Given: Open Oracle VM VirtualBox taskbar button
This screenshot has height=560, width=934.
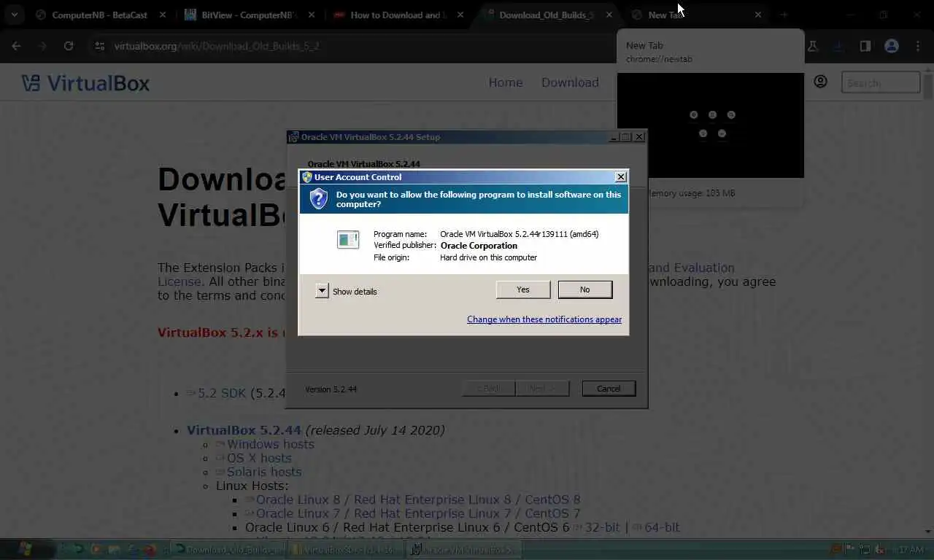Looking at the screenshot, I should (464, 550).
